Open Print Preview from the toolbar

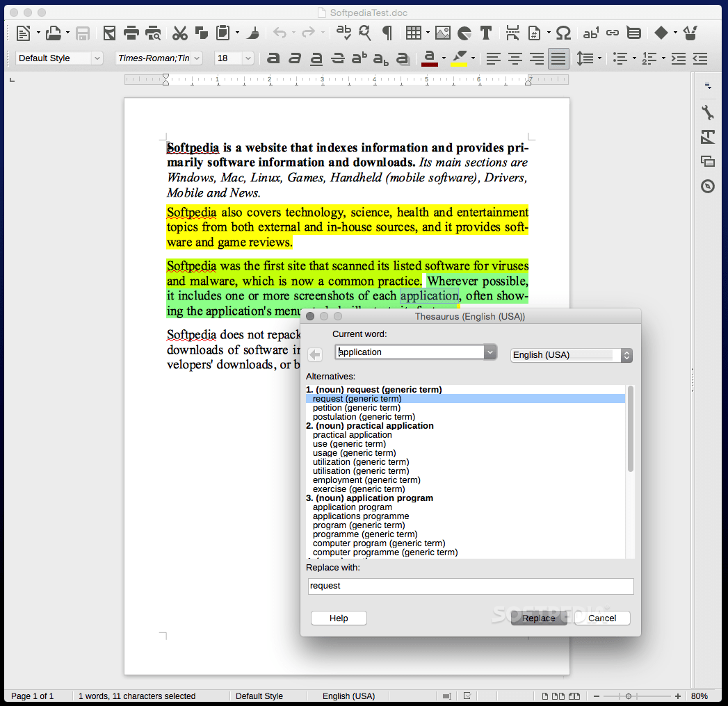click(153, 33)
